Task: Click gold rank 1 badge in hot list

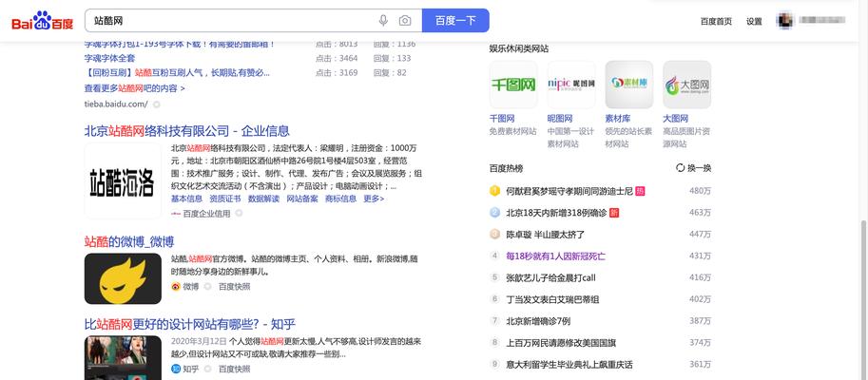Action: tap(495, 191)
